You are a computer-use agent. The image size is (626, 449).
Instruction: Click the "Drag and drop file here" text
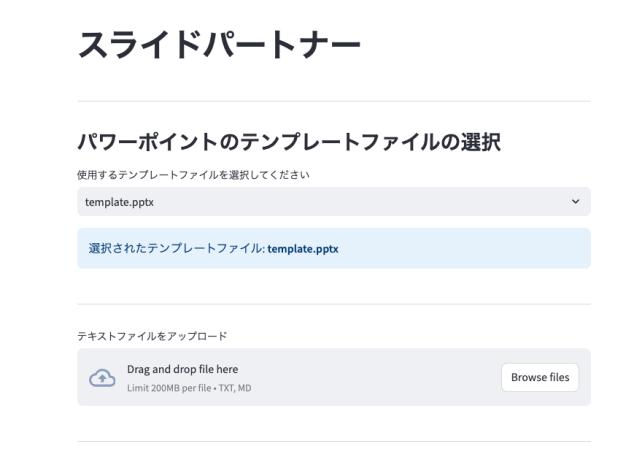coord(182,370)
